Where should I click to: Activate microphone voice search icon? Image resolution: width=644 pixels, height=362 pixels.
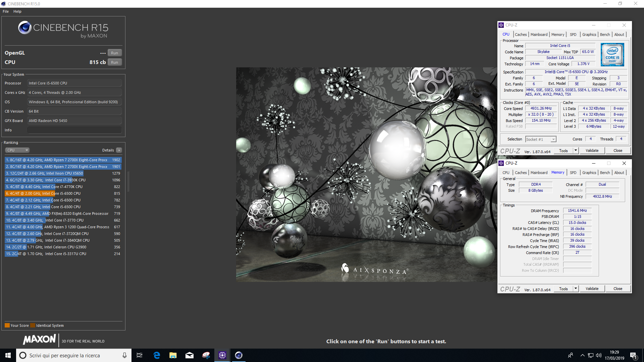[124, 355]
